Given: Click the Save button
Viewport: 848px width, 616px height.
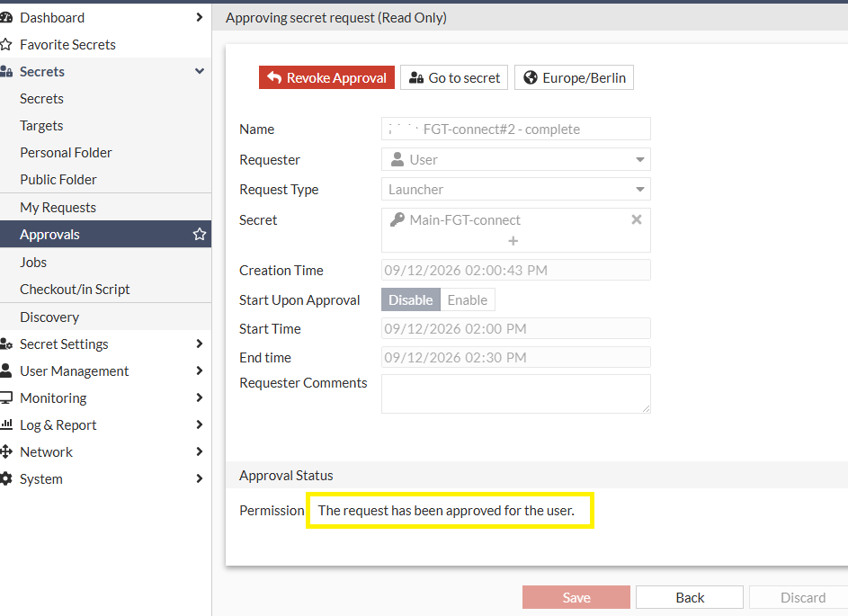Looking at the screenshot, I should tap(576, 597).
